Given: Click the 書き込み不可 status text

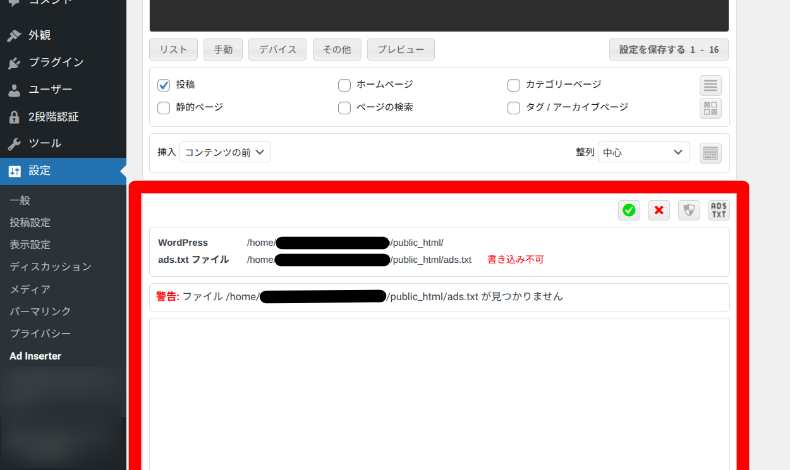Looking at the screenshot, I should click(x=515, y=260).
